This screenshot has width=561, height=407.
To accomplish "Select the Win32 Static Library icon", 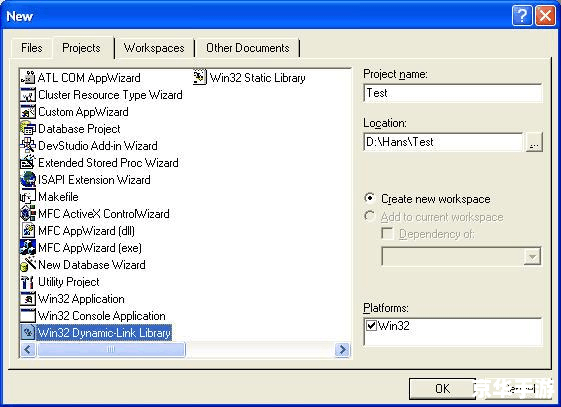I will pos(200,78).
